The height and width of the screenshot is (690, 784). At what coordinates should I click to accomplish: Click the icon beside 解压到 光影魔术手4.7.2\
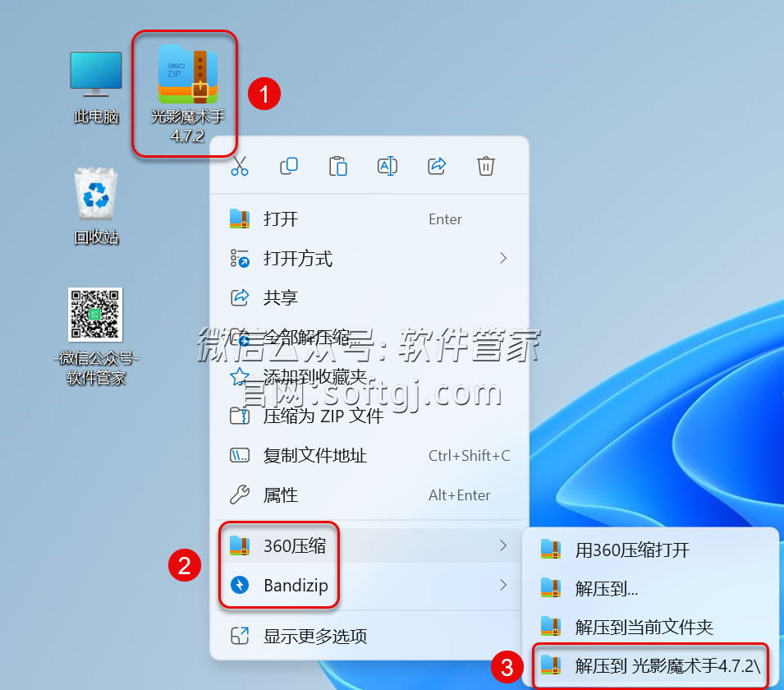click(551, 665)
